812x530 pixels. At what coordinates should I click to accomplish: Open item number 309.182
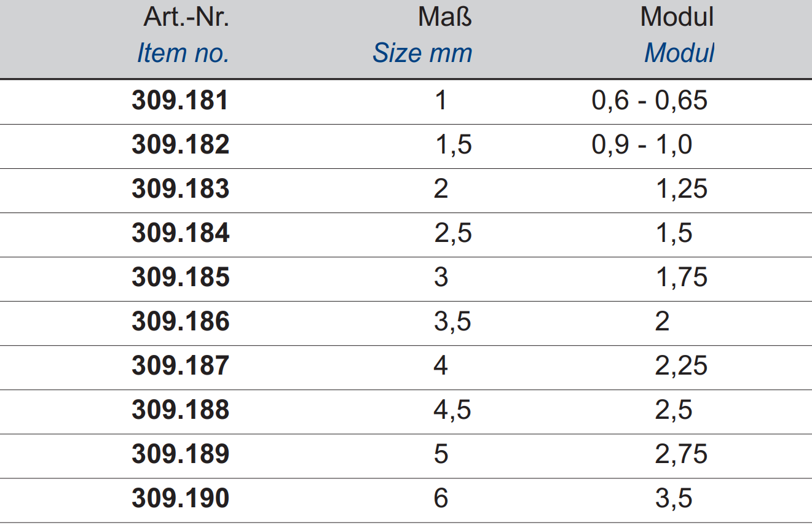180,145
